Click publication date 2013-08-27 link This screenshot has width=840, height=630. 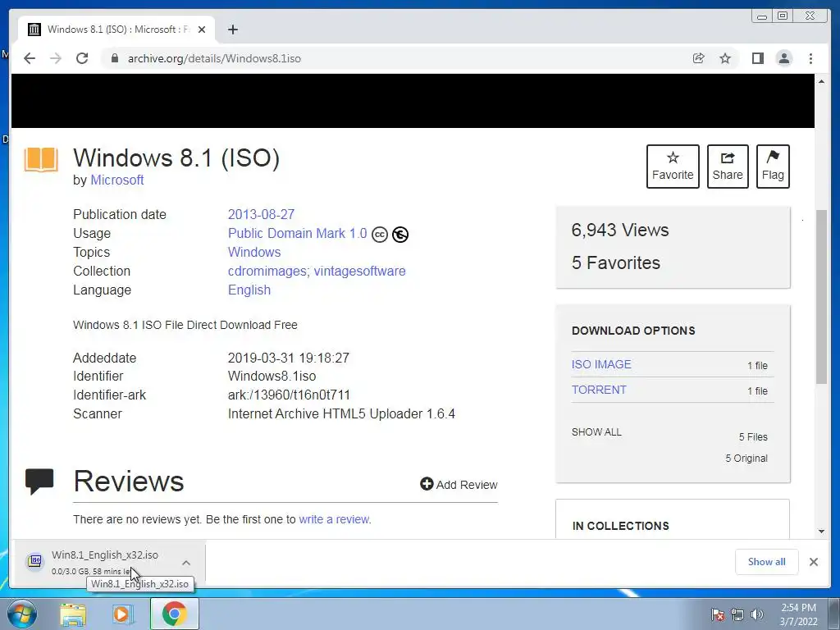click(x=261, y=214)
